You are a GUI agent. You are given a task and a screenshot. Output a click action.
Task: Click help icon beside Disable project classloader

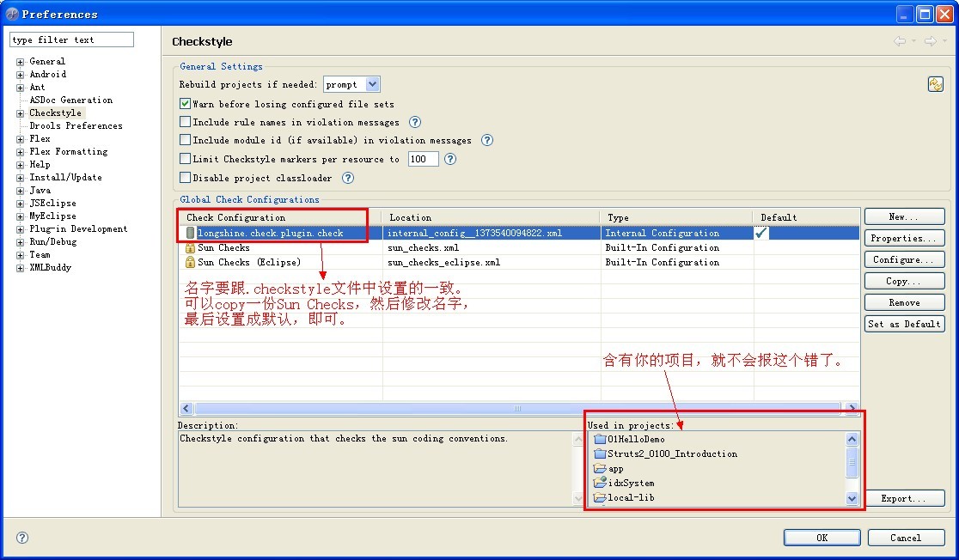click(x=348, y=178)
